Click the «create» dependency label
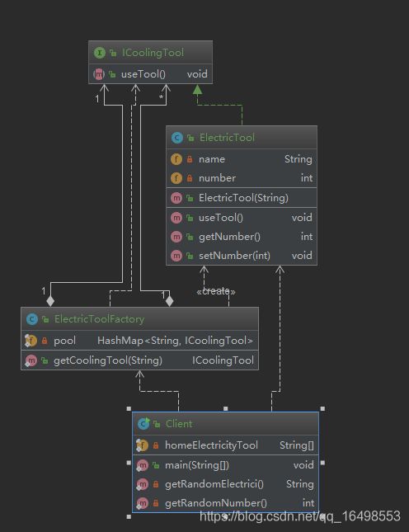409x532 pixels. (216, 291)
